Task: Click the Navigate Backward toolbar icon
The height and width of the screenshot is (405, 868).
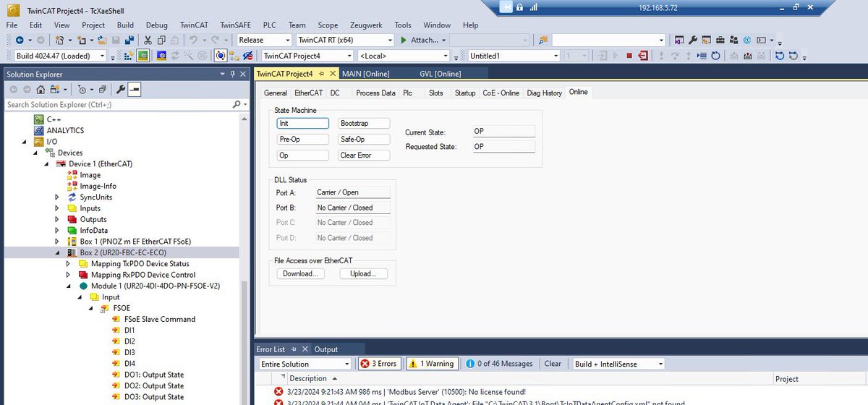Action: click(20, 40)
